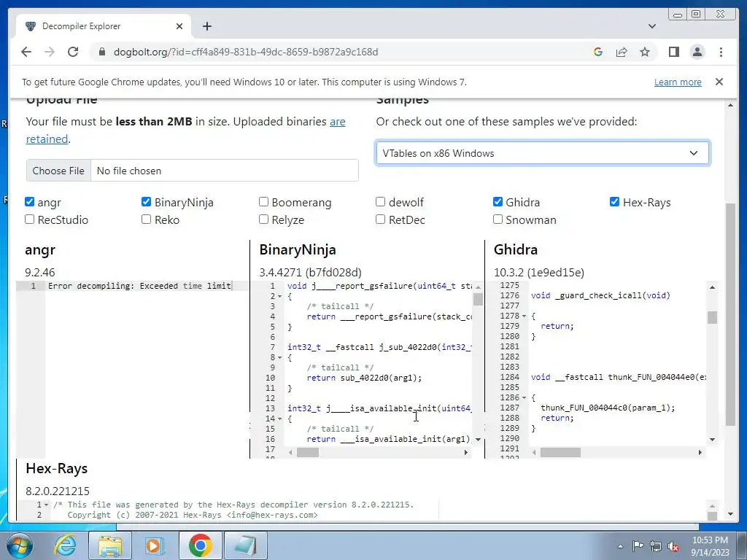
Task: Open Chrome three-dot menu
Action: point(721,52)
